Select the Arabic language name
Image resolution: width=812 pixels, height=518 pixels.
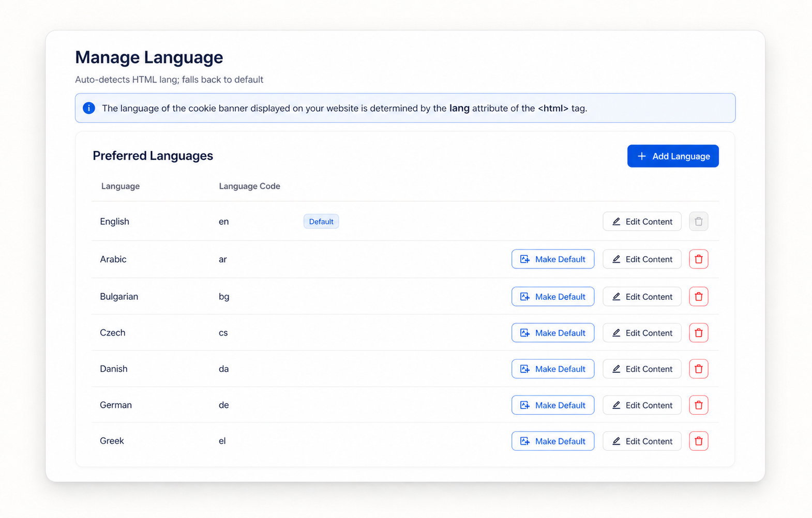(x=113, y=259)
